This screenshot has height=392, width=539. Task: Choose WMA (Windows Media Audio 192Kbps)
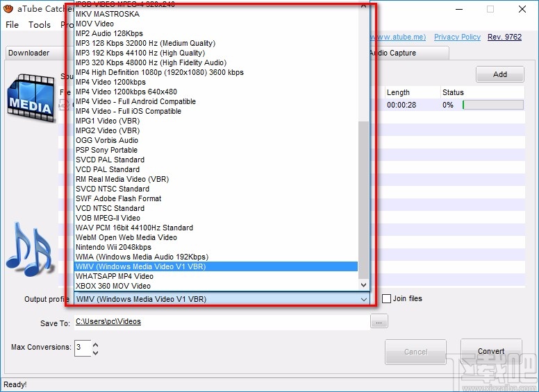click(x=216, y=257)
